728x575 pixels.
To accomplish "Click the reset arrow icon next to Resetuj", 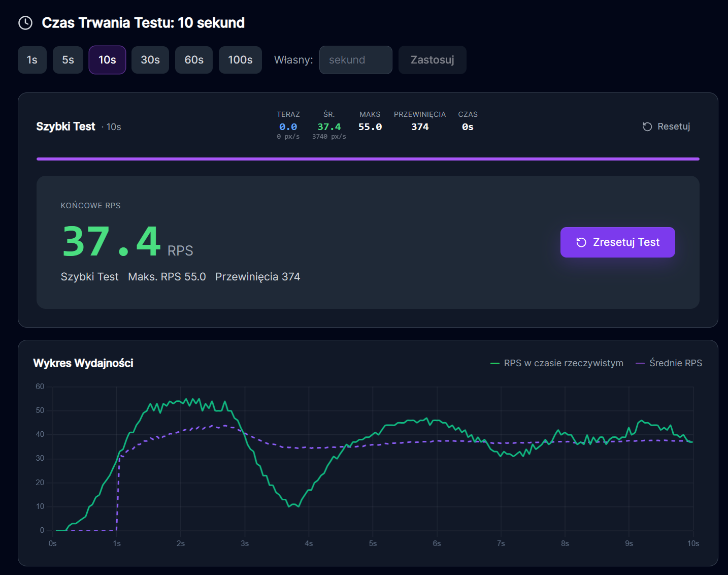I will pos(647,126).
